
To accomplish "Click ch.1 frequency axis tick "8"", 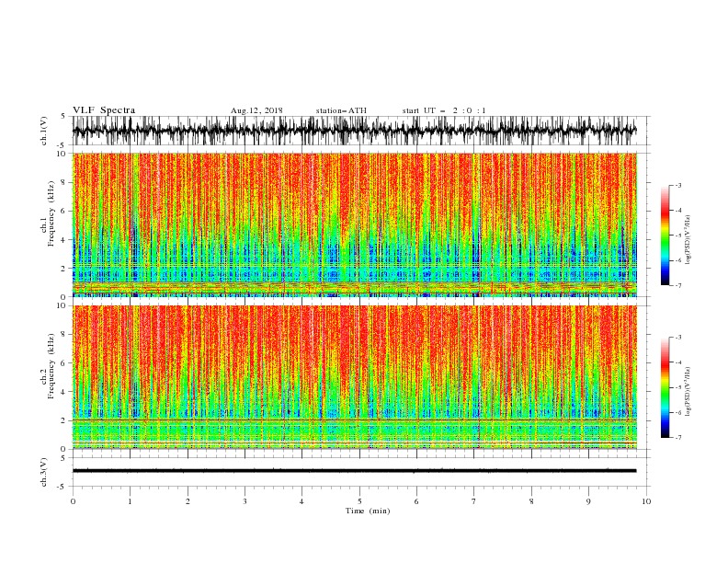I will [64, 182].
